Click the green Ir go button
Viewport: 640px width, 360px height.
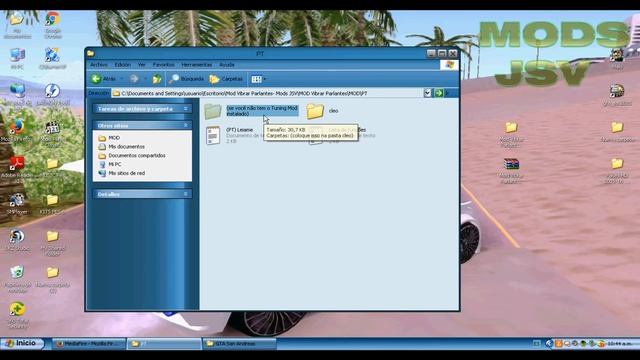[438, 93]
